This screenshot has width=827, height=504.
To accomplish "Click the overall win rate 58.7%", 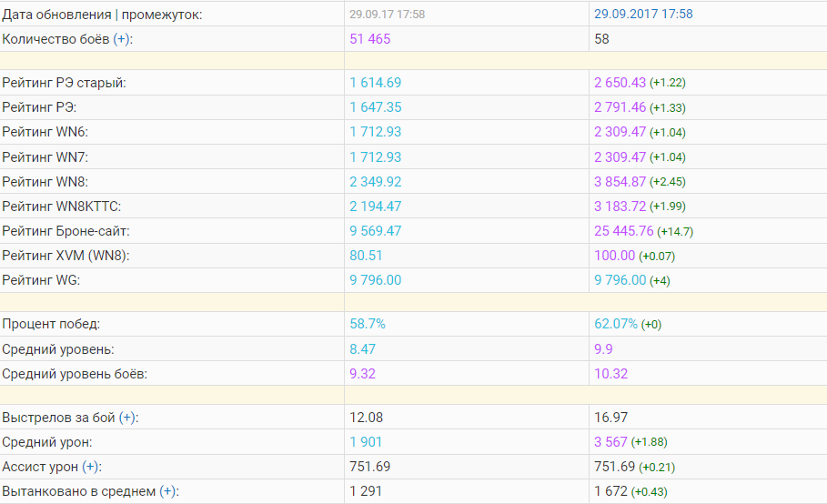I will click(x=368, y=324).
